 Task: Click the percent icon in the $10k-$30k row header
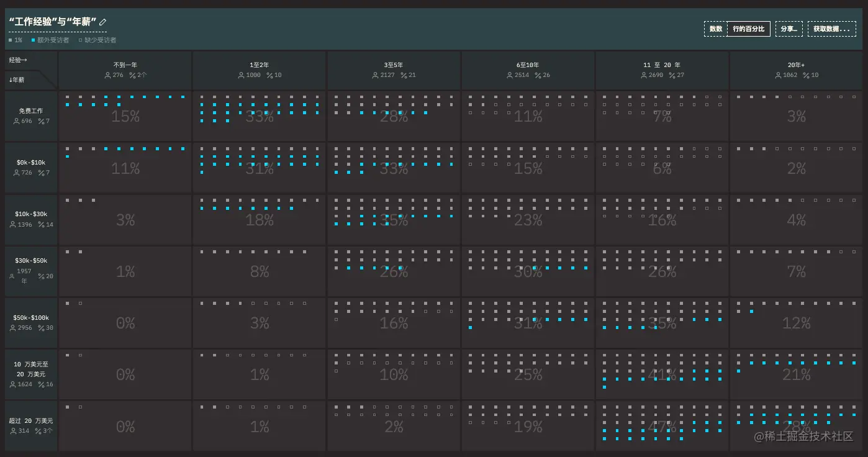(41, 225)
